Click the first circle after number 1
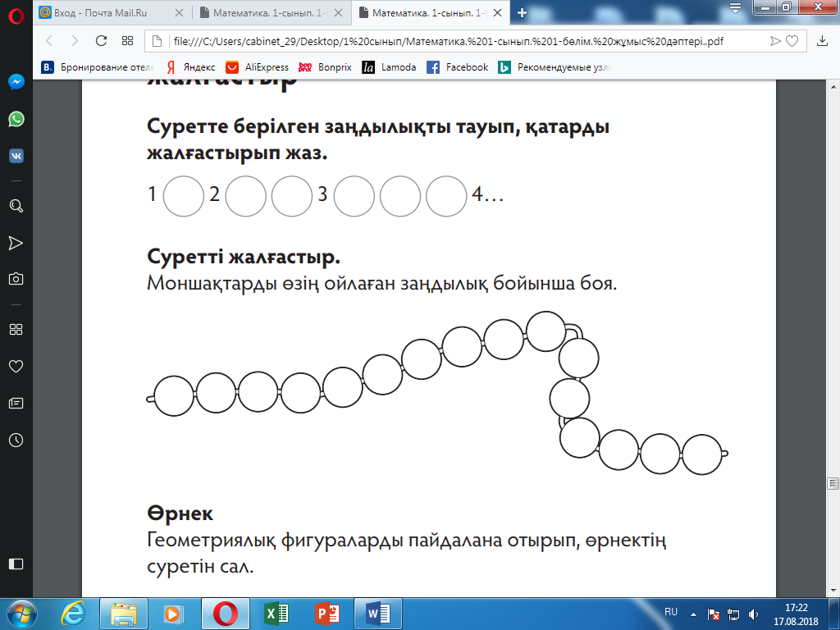This screenshot has height=630, width=840. 183,196
